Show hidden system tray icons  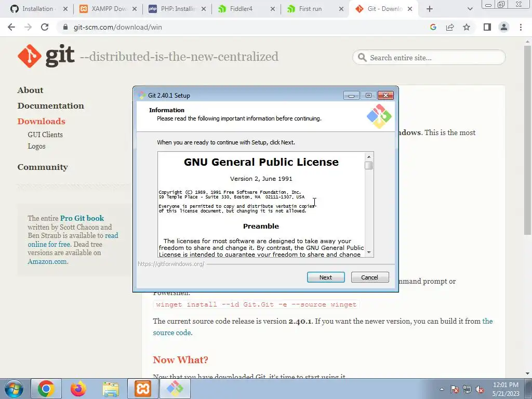pos(442,389)
